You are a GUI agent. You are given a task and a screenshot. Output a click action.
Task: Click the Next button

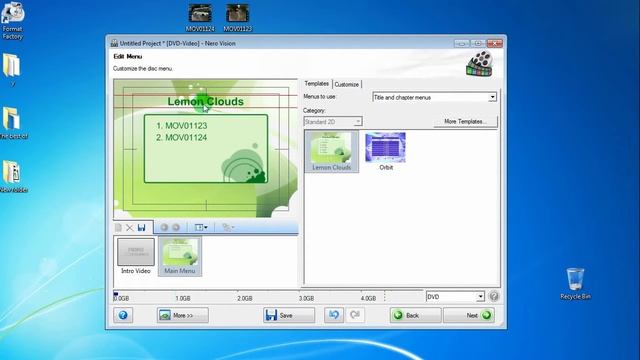[469, 315]
